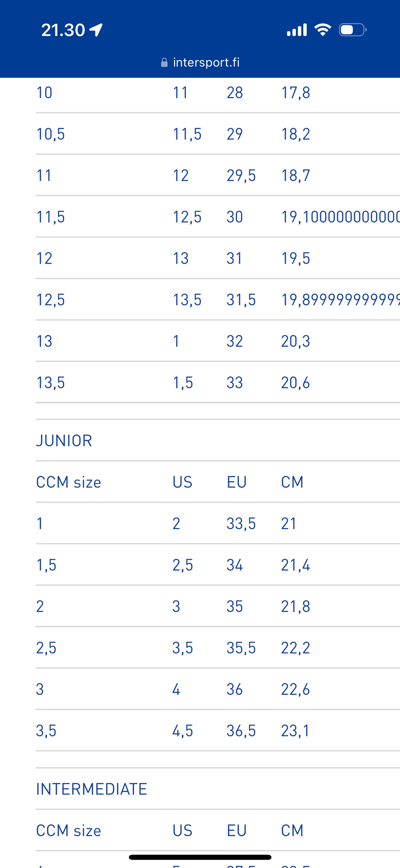Image resolution: width=400 pixels, height=868 pixels.
Task: Open the intersport.fi address bar
Action: [x=206, y=63]
